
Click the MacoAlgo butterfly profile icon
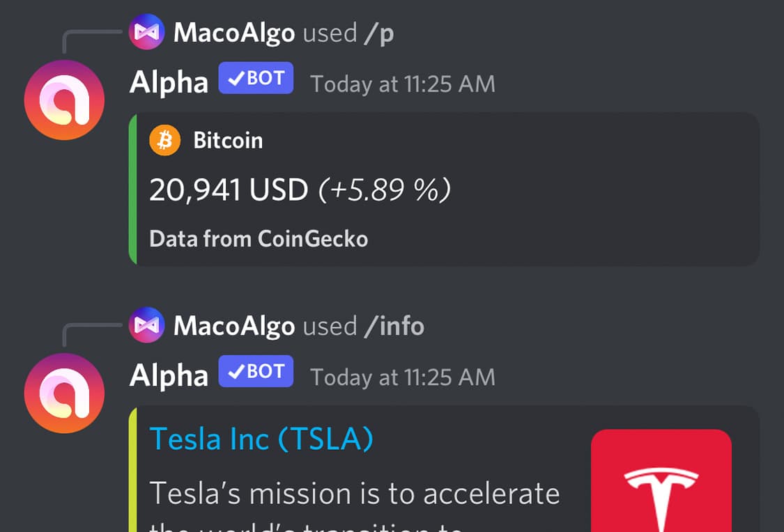146,31
